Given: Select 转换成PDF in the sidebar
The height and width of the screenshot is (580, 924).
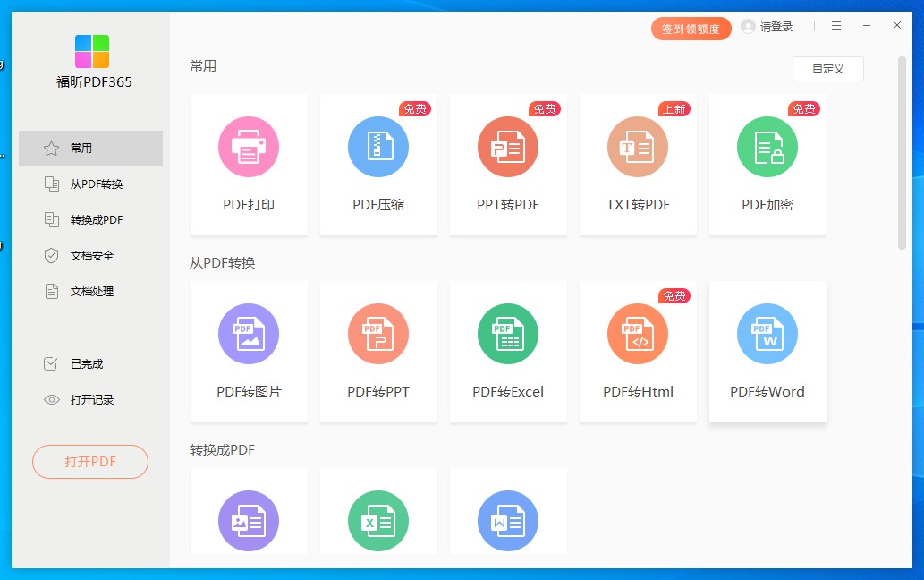Looking at the screenshot, I should point(90,220).
